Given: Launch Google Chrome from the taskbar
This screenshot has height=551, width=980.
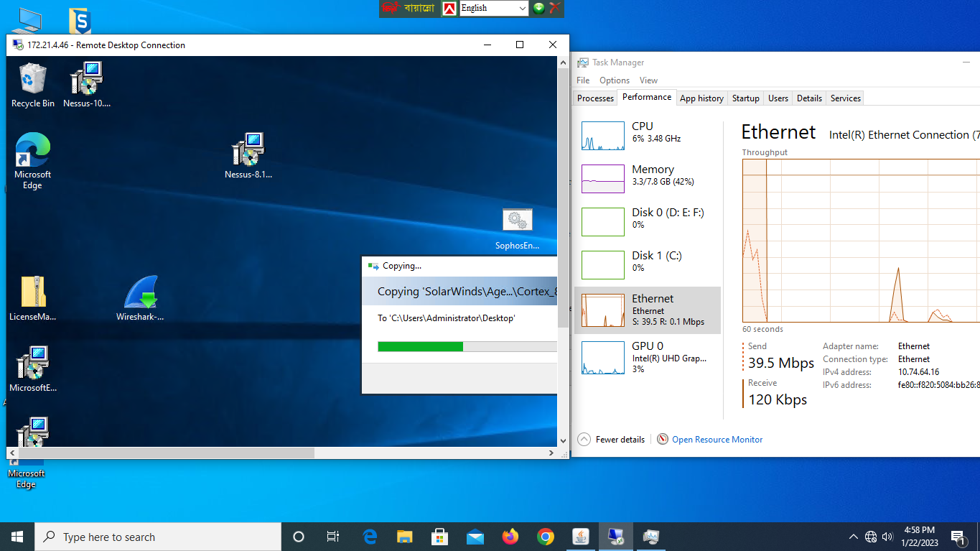Looking at the screenshot, I should coord(546,537).
